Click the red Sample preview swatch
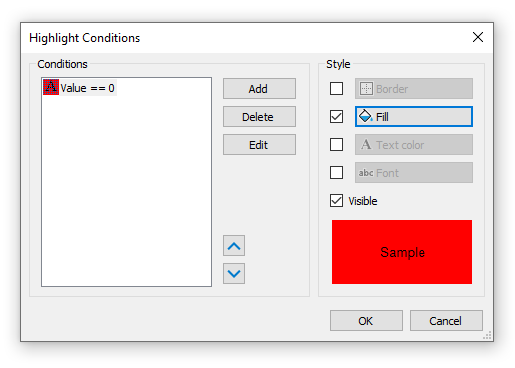The height and width of the screenshot is (368, 515). coord(402,252)
